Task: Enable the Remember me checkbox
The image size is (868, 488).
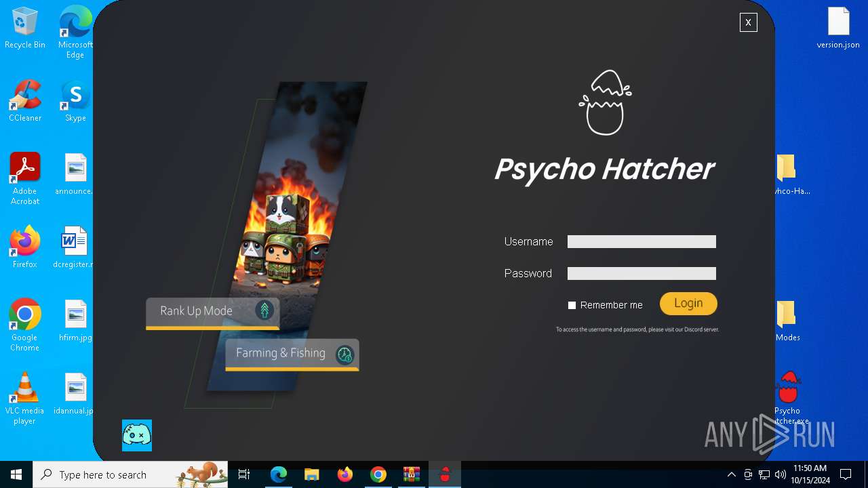Action: [x=572, y=306]
